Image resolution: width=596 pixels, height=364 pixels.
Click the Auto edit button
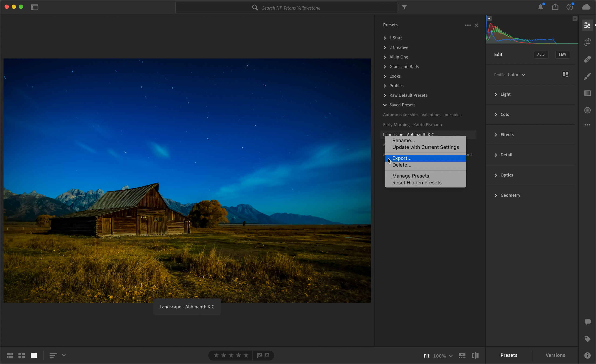point(541,54)
